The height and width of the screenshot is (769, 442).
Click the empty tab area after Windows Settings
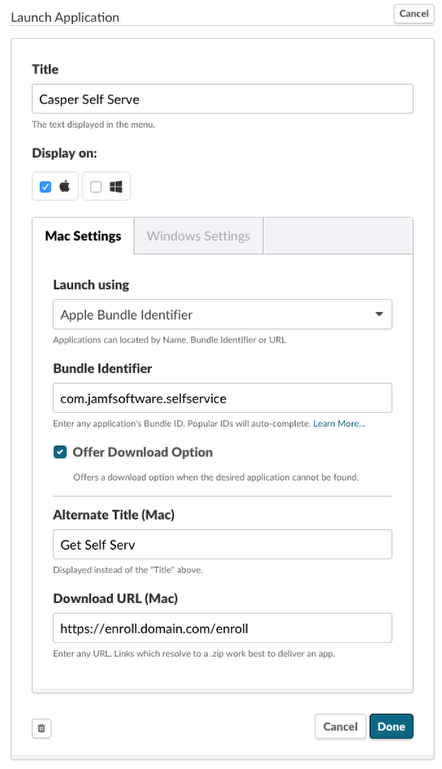coord(338,236)
